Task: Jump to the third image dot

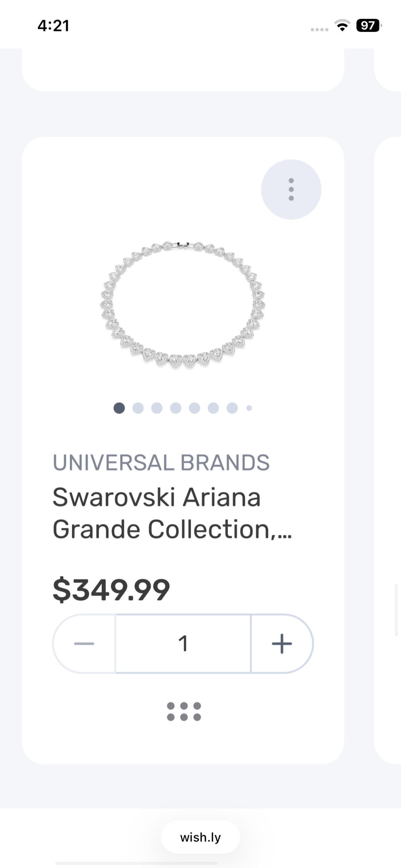Action: [x=157, y=408]
